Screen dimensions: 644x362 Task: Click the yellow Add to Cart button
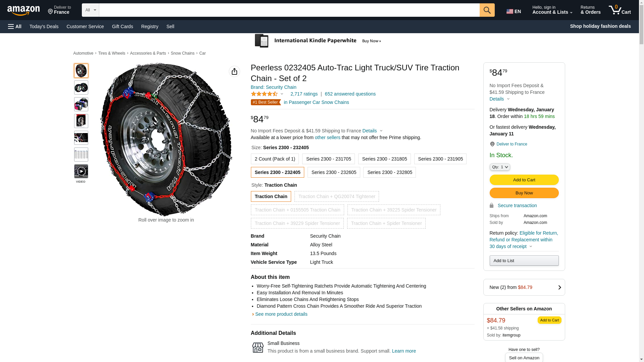coord(524,180)
